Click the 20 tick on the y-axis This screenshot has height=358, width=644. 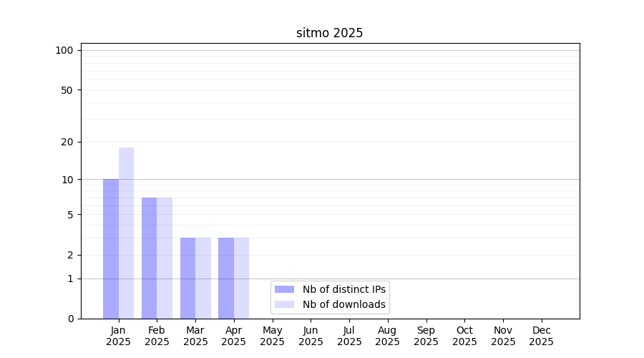tap(67, 142)
